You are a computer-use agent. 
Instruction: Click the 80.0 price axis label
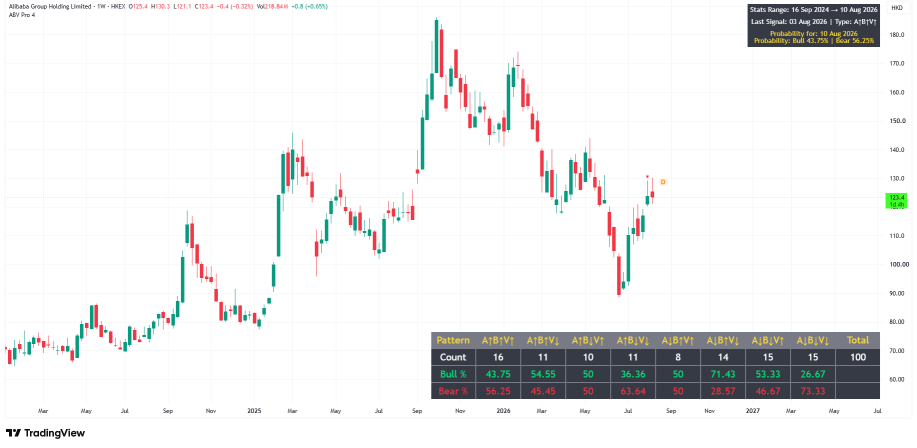coord(898,322)
